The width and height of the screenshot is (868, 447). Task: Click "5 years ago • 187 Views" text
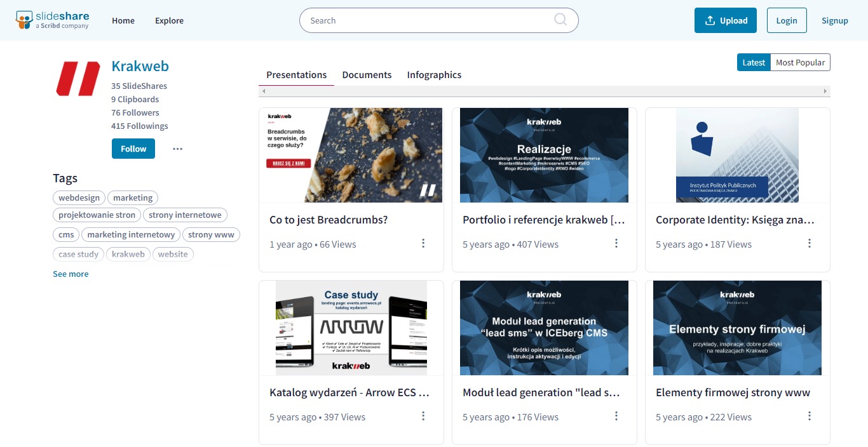click(703, 244)
